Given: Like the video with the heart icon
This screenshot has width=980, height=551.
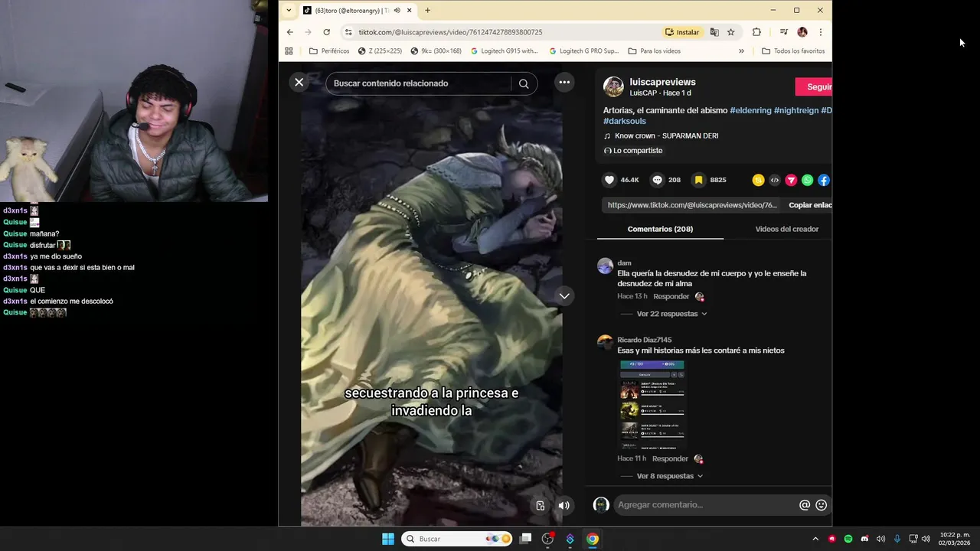Looking at the screenshot, I should (x=609, y=180).
